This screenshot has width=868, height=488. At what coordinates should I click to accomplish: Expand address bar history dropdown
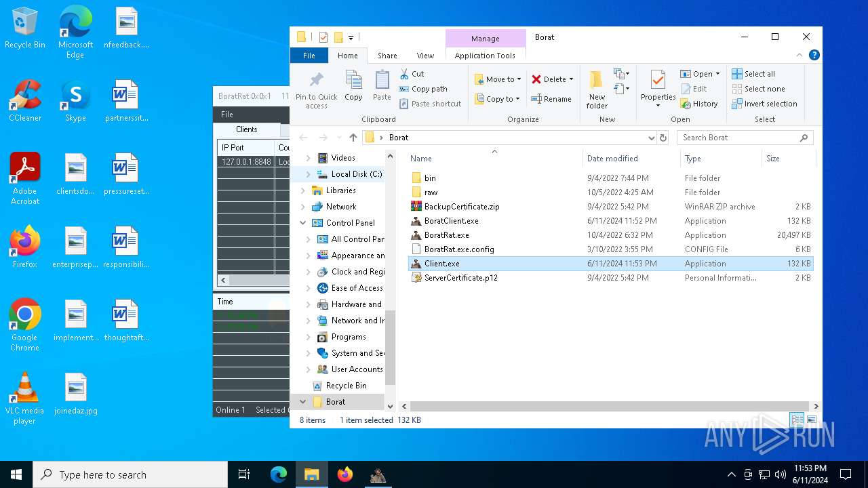[x=652, y=138]
